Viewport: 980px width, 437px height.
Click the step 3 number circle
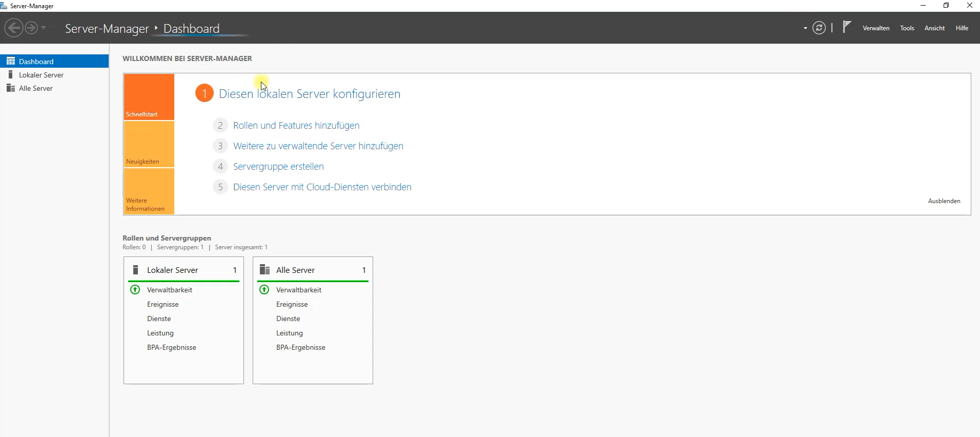220,146
